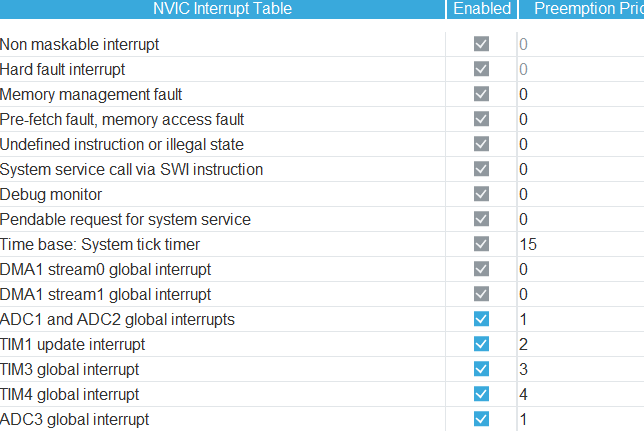Disable ADC3 global interrupt checkbox
Screen dimensions: 644x431
coord(482,419)
